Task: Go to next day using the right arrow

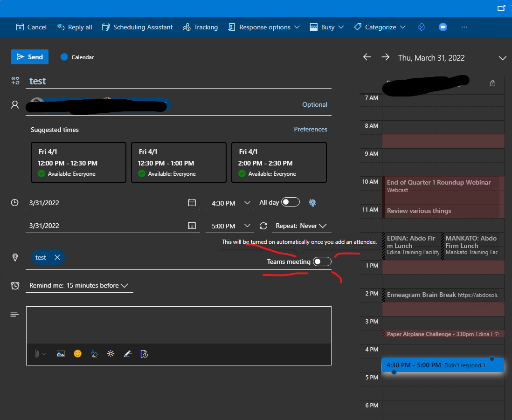Action: [386, 56]
